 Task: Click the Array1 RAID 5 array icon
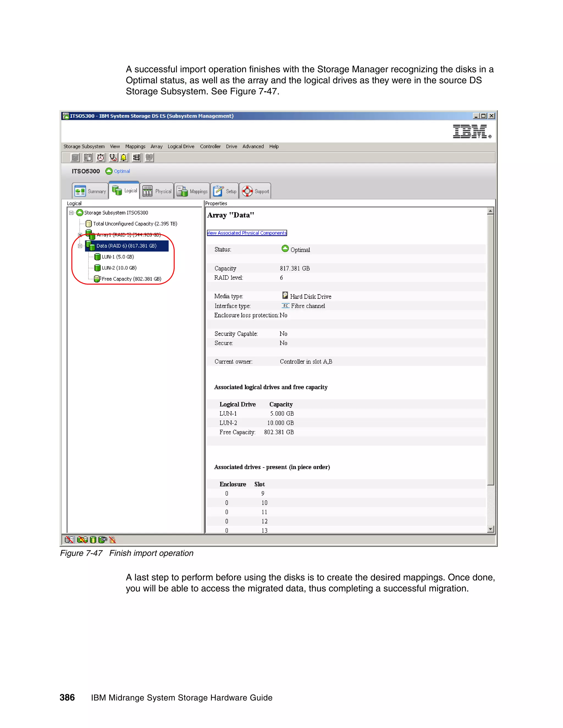click(x=90, y=234)
